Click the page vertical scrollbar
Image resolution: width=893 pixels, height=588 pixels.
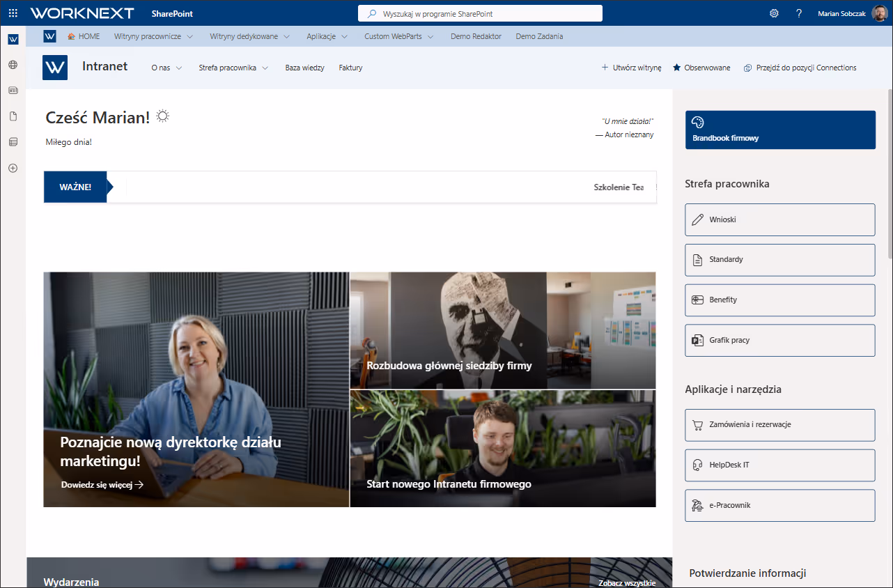[890, 174]
